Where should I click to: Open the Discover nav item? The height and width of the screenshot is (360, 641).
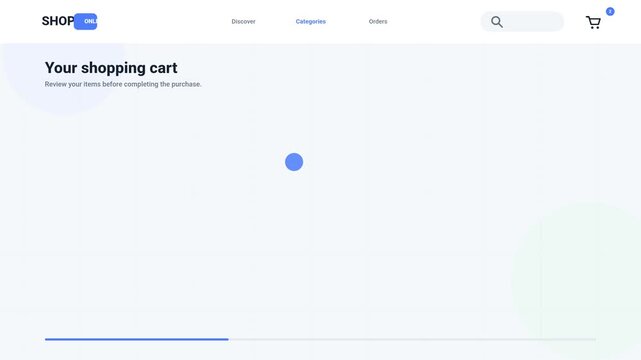243,22
